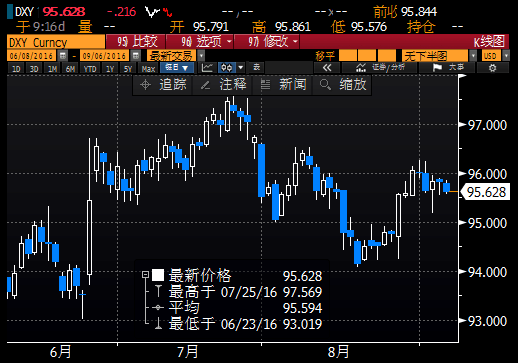The width and height of the screenshot is (518, 363).
Task: Click the 95.628 current price axis tag
Action: pos(485,192)
